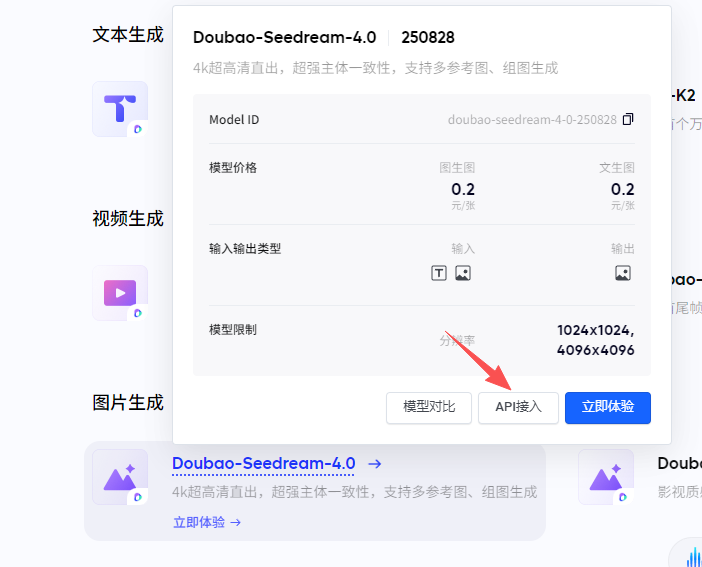
Task: Click the 输入输出类型 label
Action: pos(245,249)
